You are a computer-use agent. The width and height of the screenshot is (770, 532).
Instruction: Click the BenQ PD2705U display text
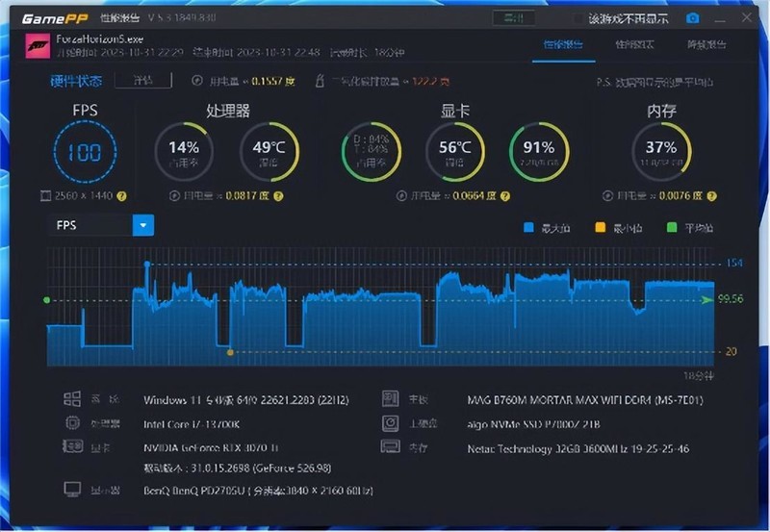(258, 491)
